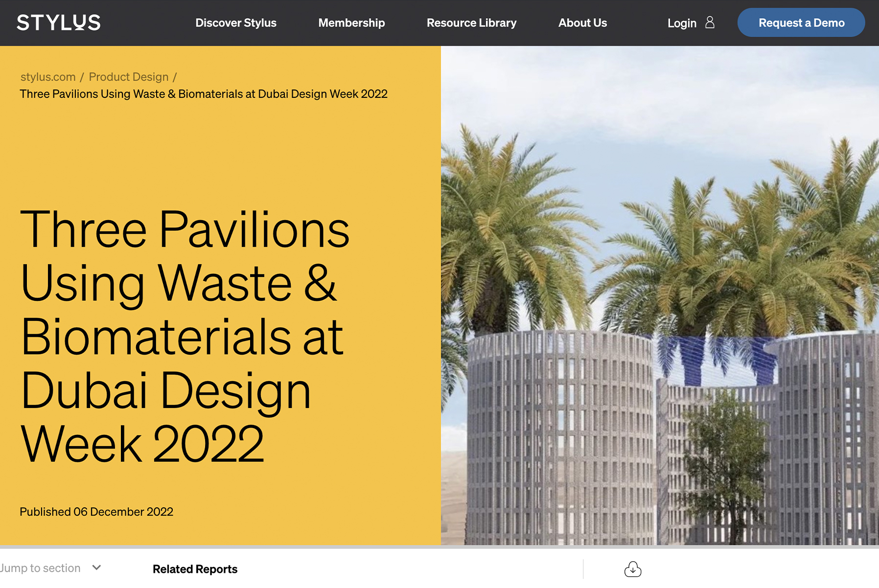This screenshot has height=588, width=879.
Task: Click the Stylus logo in the header
Action: [x=59, y=23]
